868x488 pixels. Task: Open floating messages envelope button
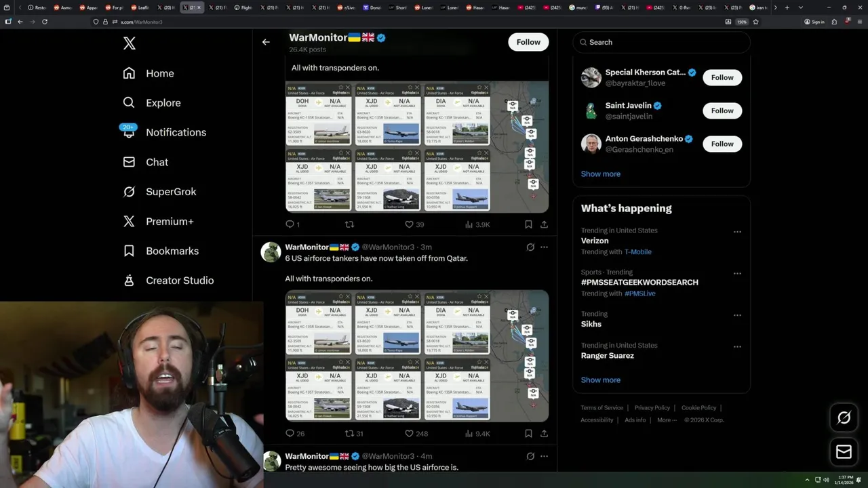click(844, 452)
